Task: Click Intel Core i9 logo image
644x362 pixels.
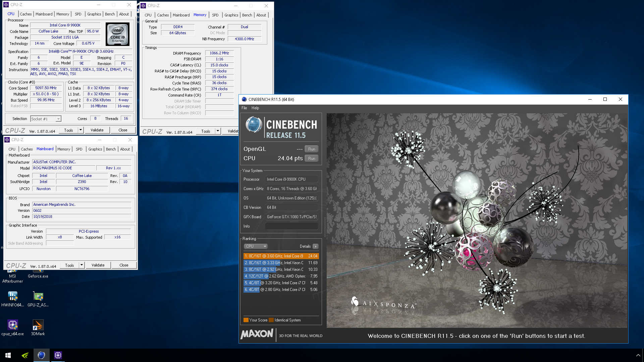Action: (x=117, y=34)
